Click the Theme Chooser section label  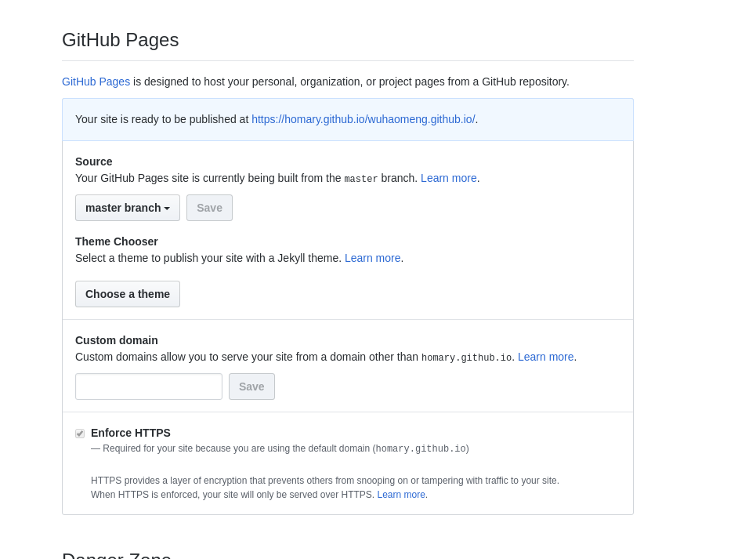117,241
